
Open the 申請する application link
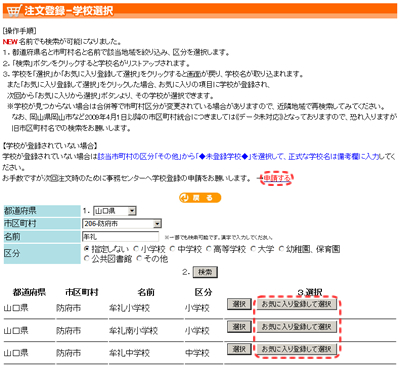pos(277,179)
